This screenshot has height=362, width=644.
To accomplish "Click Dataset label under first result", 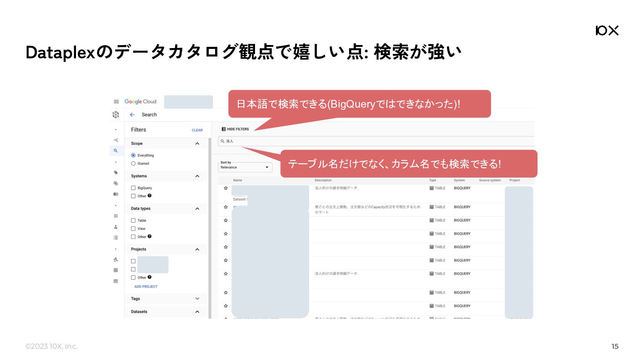I will pos(240,199).
